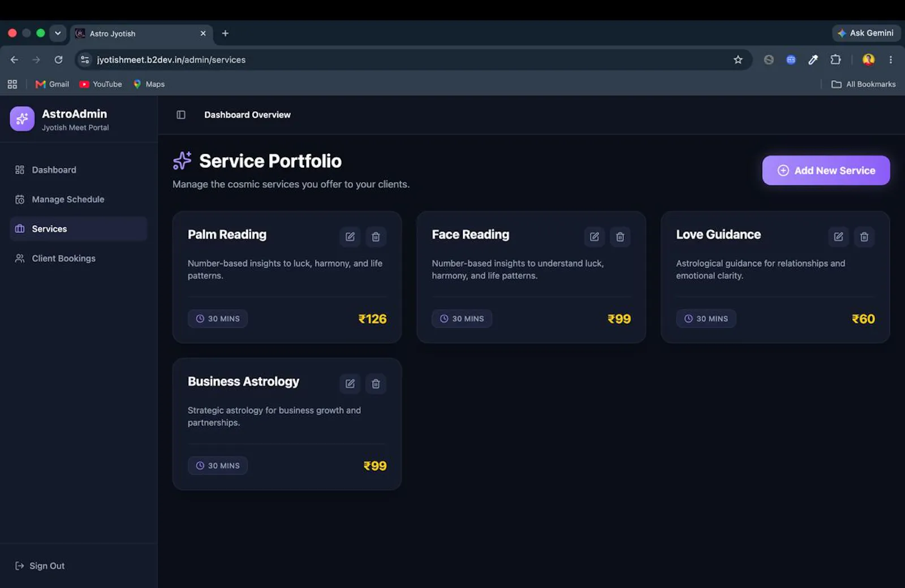
Task: Click the Jyotish Meet Portal subtitle
Action: [x=75, y=128]
